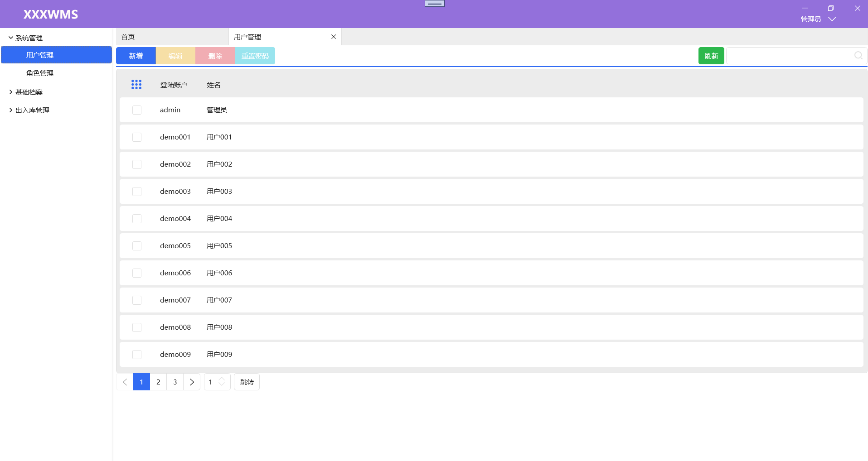Expand the 出入库管理 tree node
The image size is (868, 461).
[11, 110]
